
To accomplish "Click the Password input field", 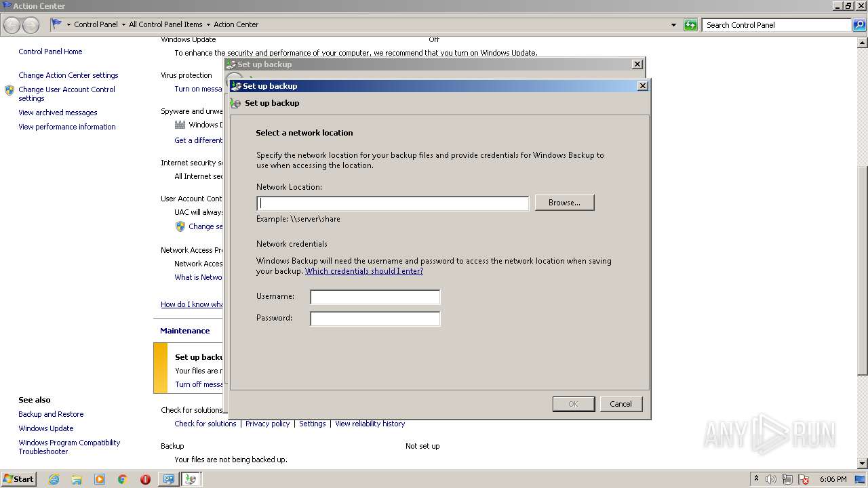I will click(375, 319).
